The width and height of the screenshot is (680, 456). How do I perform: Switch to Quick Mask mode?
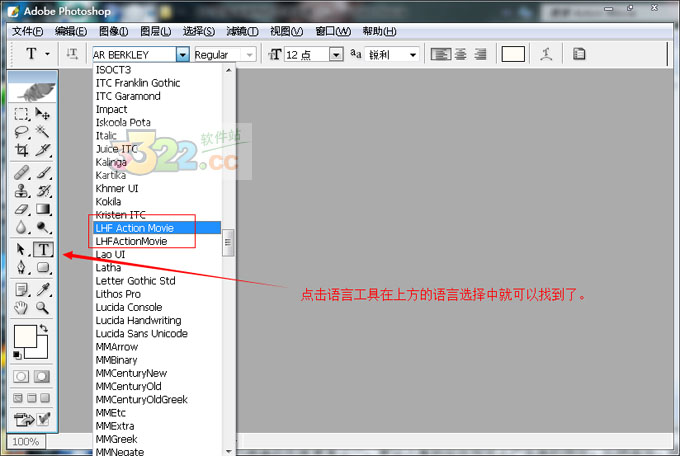[x=42, y=377]
